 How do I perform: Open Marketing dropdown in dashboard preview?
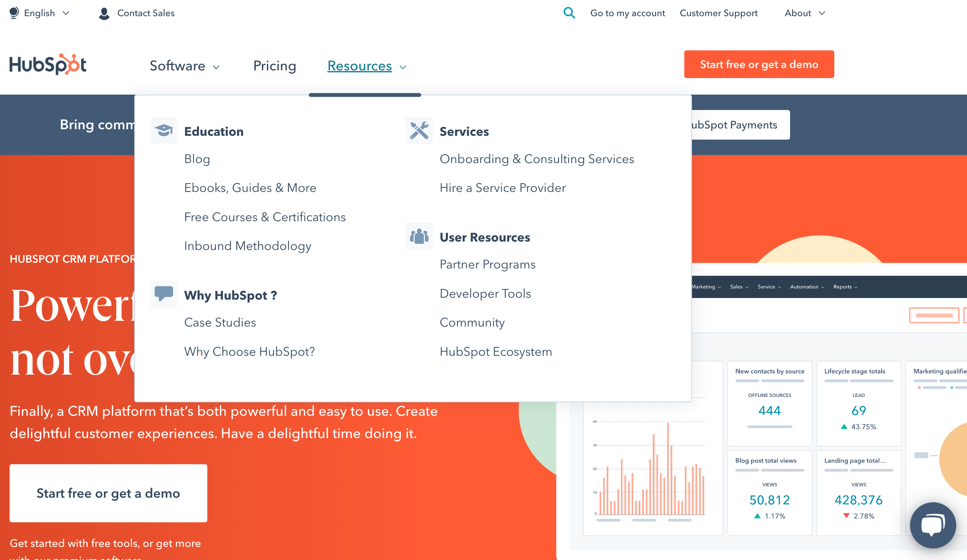tap(706, 287)
